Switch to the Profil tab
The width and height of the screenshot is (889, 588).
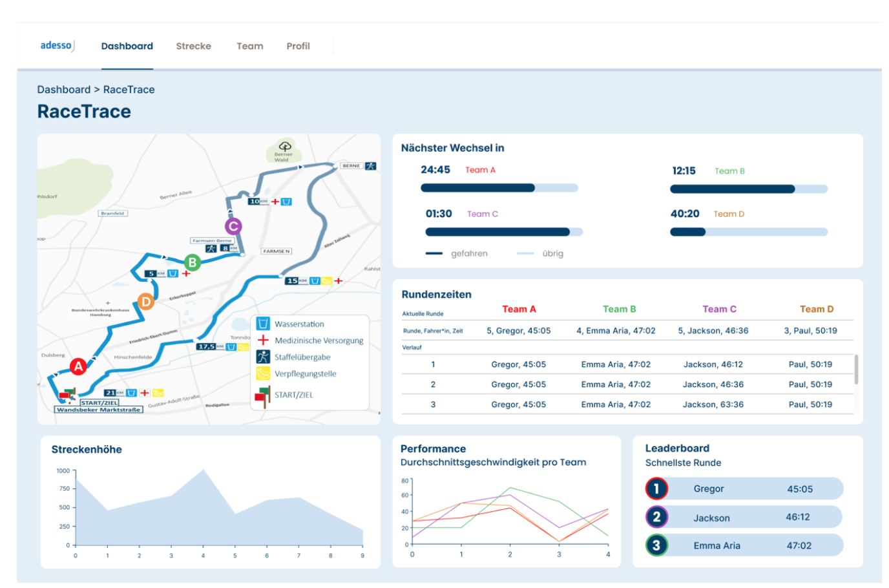click(298, 46)
